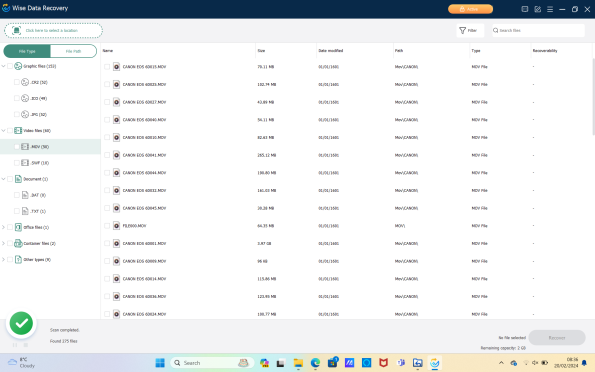Click the taskbar Search box
The width and height of the screenshot is (595, 372).
point(212,363)
